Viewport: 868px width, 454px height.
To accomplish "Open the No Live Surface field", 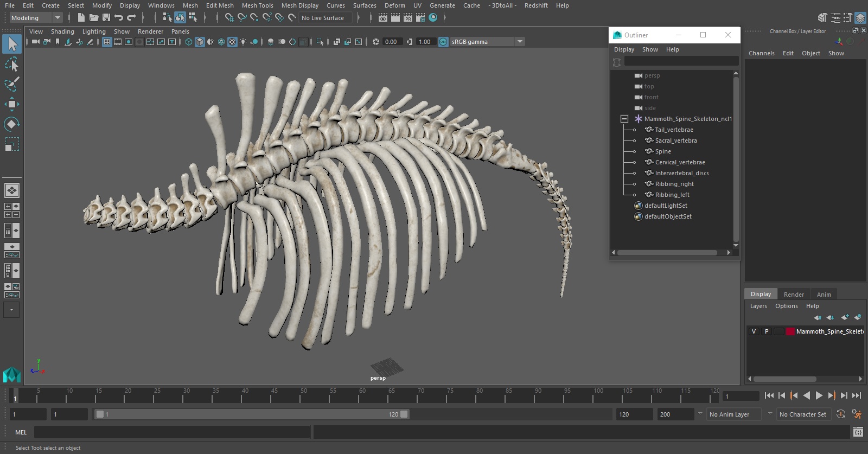I will (x=326, y=18).
